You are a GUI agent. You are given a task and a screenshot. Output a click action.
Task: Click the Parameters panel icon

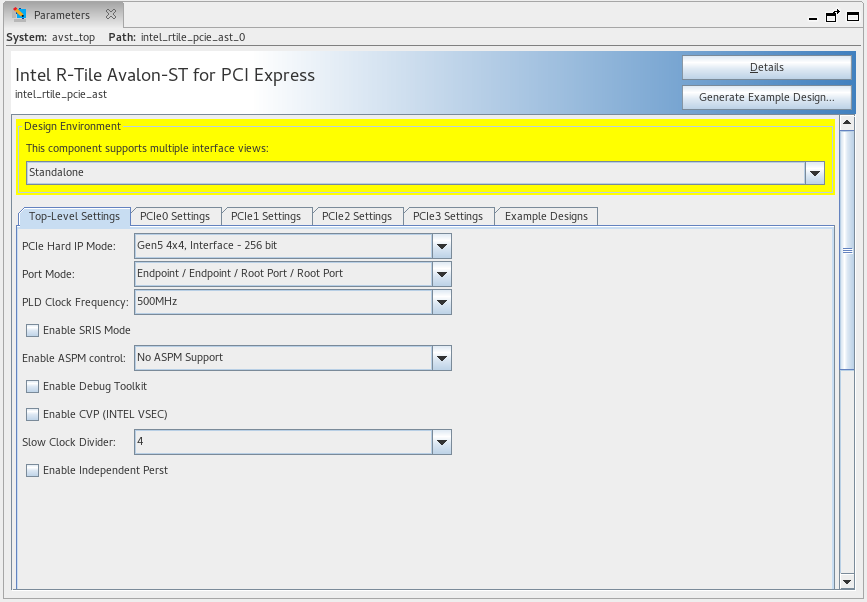19,15
